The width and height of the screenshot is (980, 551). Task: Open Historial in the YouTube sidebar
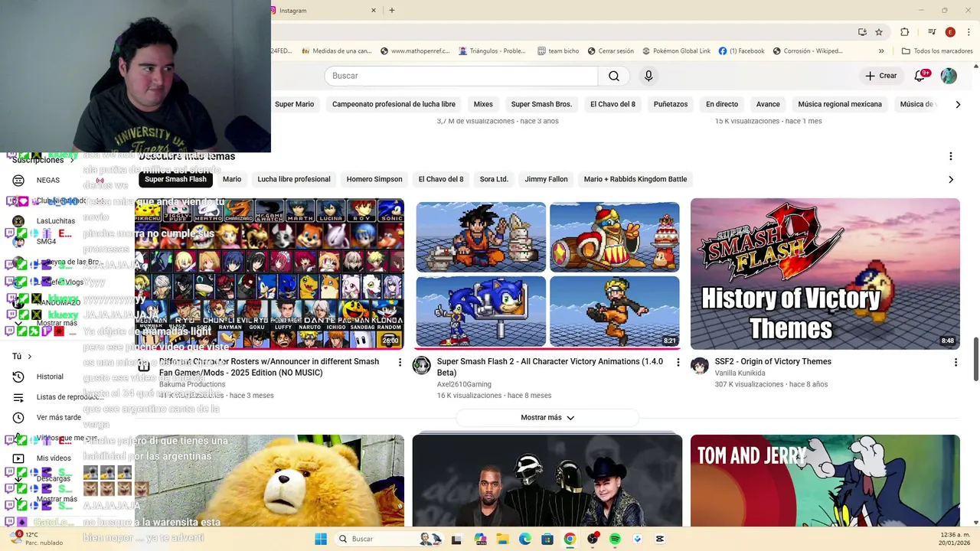click(50, 377)
